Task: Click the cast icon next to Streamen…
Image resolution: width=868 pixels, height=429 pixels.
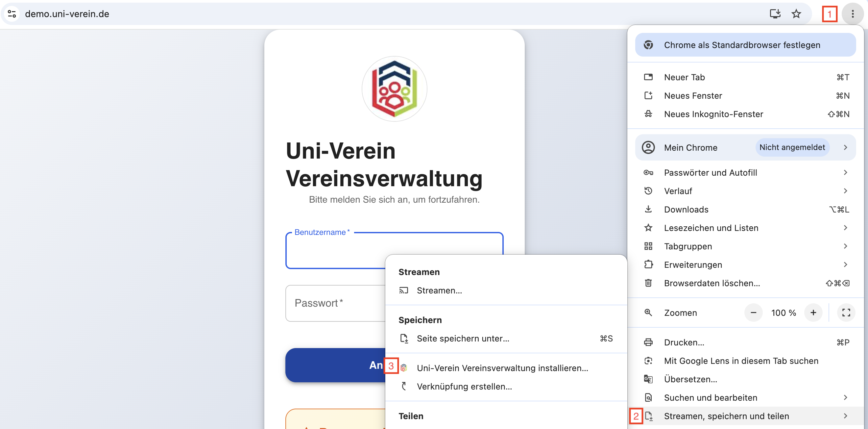Action: pos(403,290)
